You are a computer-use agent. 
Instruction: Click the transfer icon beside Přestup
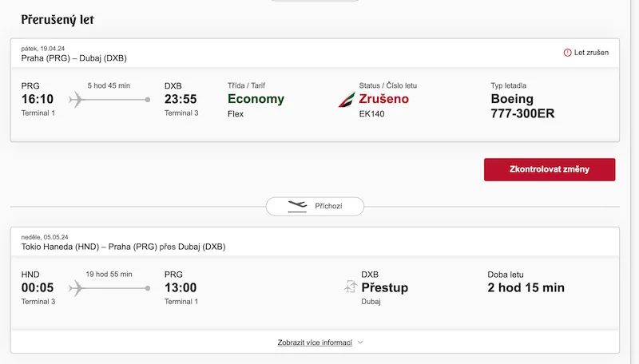click(x=351, y=287)
